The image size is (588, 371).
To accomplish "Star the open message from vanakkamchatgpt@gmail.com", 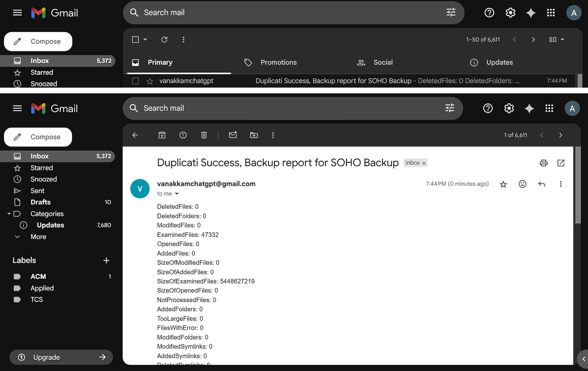I will click(x=503, y=184).
